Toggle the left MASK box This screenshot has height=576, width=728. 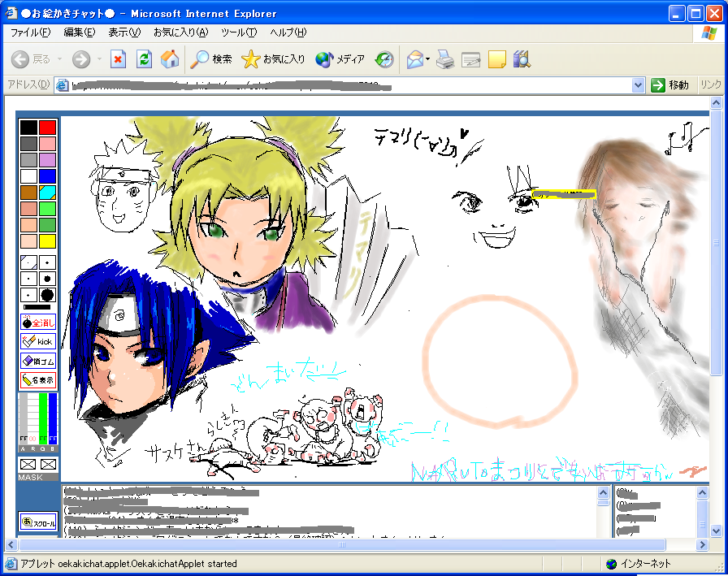(x=28, y=464)
